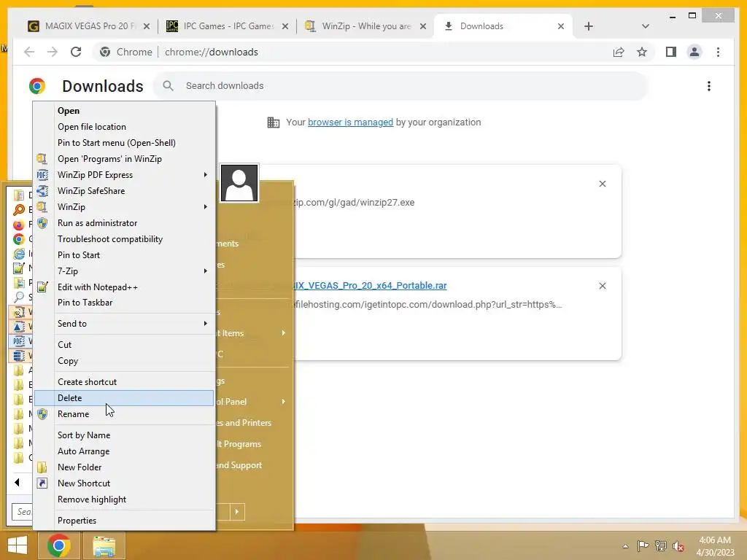This screenshot has width=747, height=560.
Task: Switch to the MAGIX VEGAS Pro 20 tab
Action: click(x=88, y=26)
